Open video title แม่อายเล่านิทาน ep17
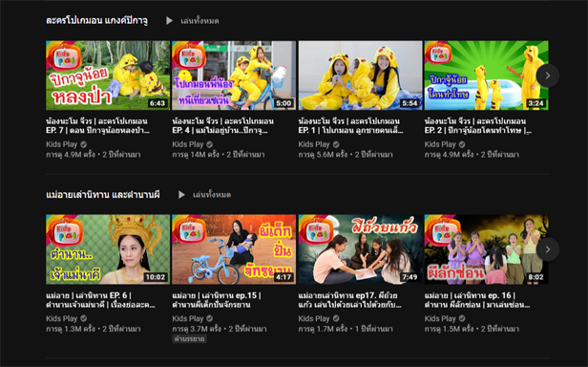Image resolution: width=588 pixels, height=367 pixels. tap(350, 300)
